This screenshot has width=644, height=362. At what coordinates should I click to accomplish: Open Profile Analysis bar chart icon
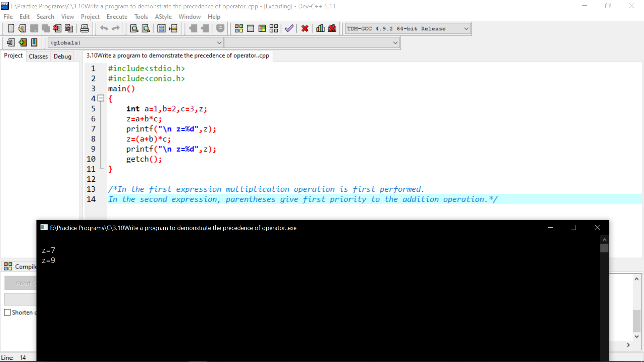(320, 28)
